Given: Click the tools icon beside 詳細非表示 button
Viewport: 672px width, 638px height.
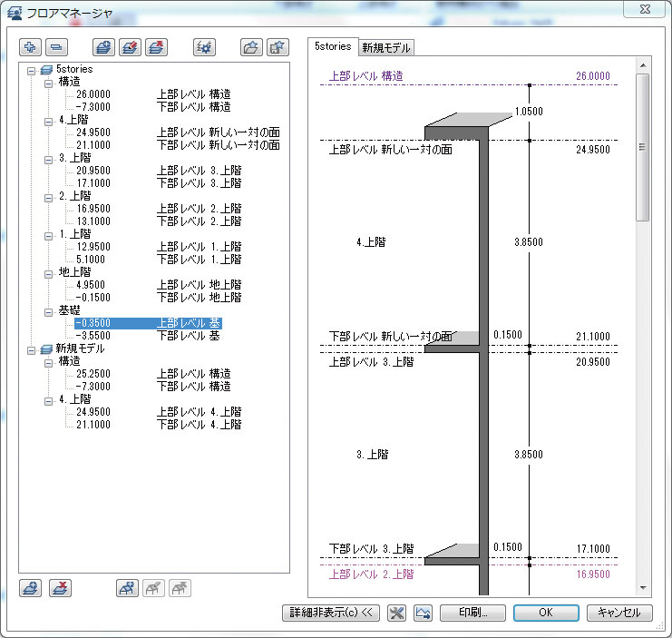Looking at the screenshot, I should (395, 613).
